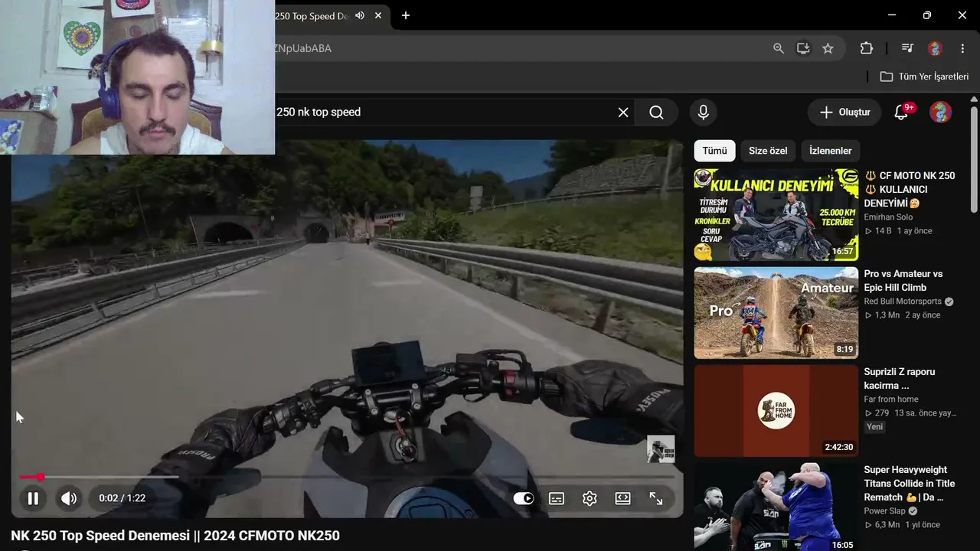Go to the Far from home channel
Screen dimensions: 980x551
[891, 399]
